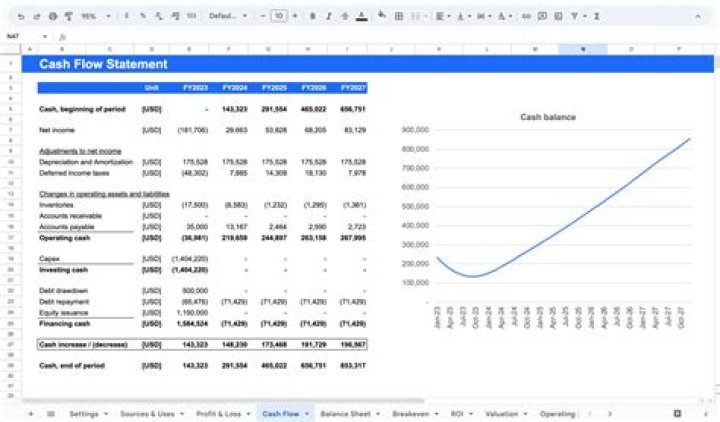Image resolution: width=720 pixels, height=422 pixels.
Task: Undo the last action
Action: point(21,17)
